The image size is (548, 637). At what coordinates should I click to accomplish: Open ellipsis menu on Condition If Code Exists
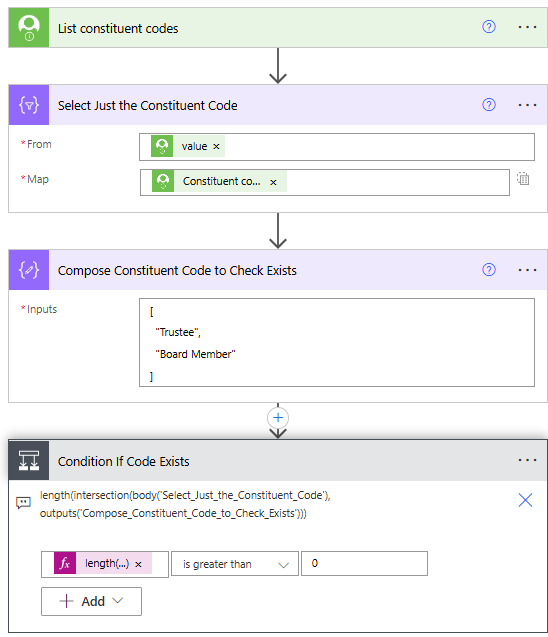click(x=527, y=460)
